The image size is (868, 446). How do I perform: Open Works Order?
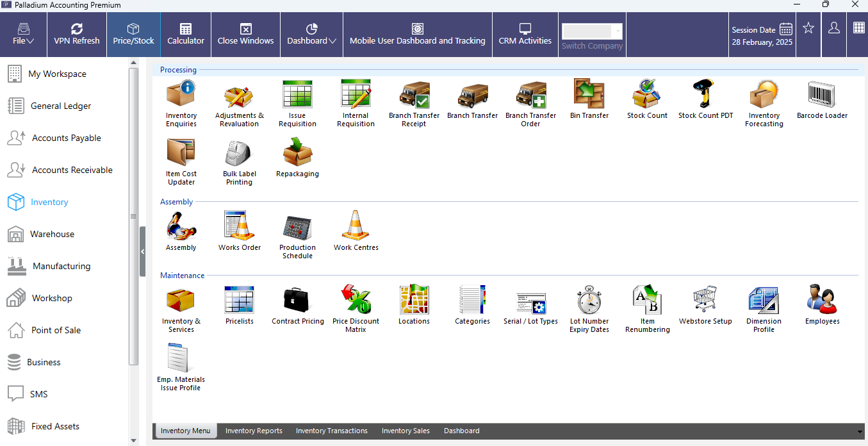(240, 231)
